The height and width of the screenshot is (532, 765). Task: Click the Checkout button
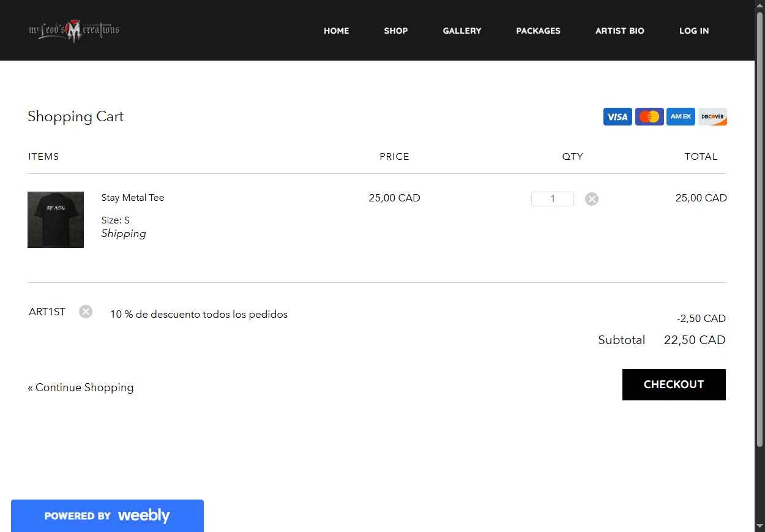point(674,384)
